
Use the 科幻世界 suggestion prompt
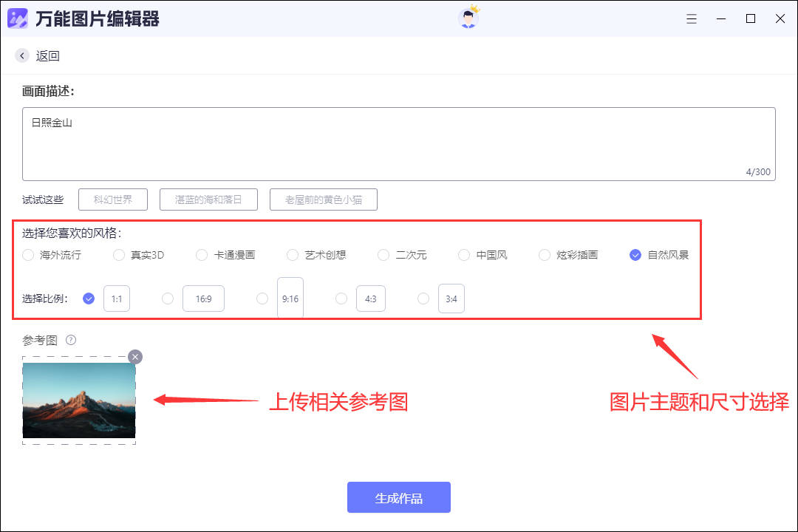point(113,199)
